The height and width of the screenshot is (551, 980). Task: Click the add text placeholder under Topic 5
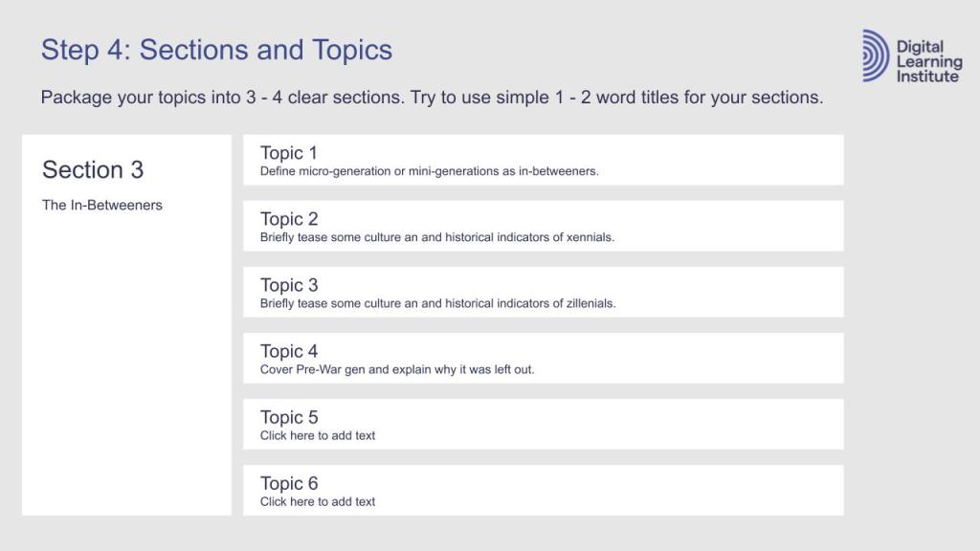click(x=318, y=435)
